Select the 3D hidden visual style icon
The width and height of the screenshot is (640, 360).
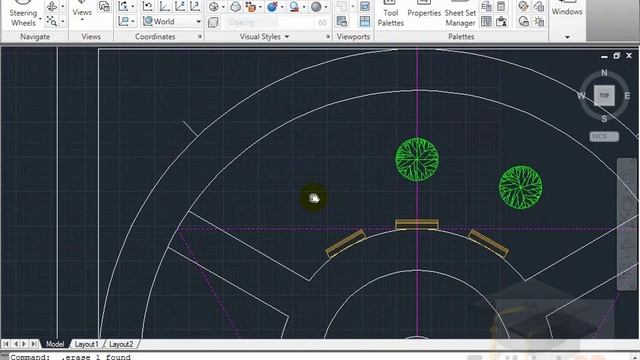point(236,7)
